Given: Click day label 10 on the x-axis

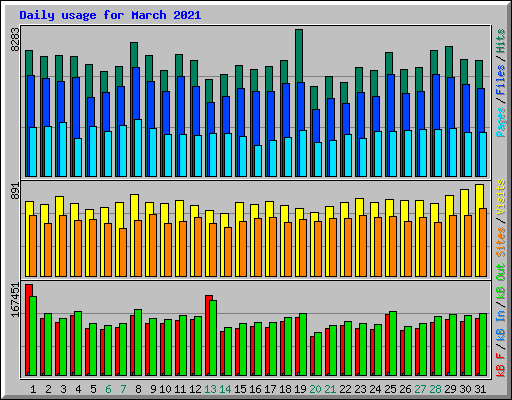Looking at the screenshot, I should point(165,389).
